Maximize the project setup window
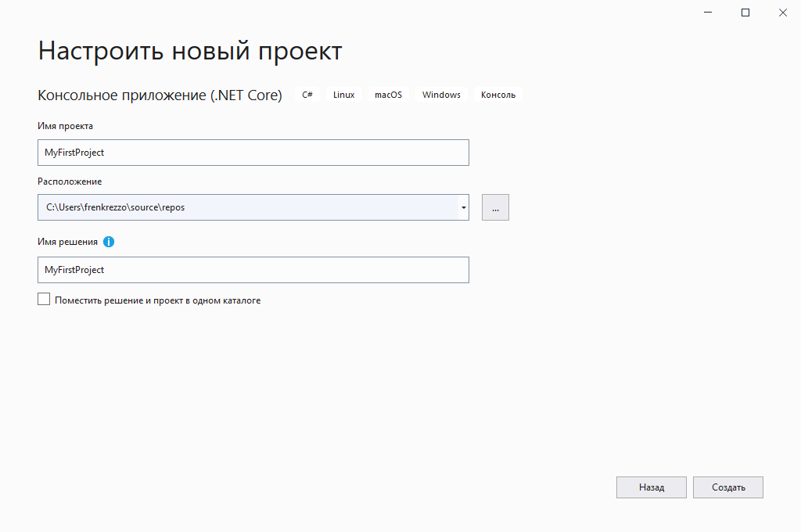801x532 pixels. tap(745, 13)
